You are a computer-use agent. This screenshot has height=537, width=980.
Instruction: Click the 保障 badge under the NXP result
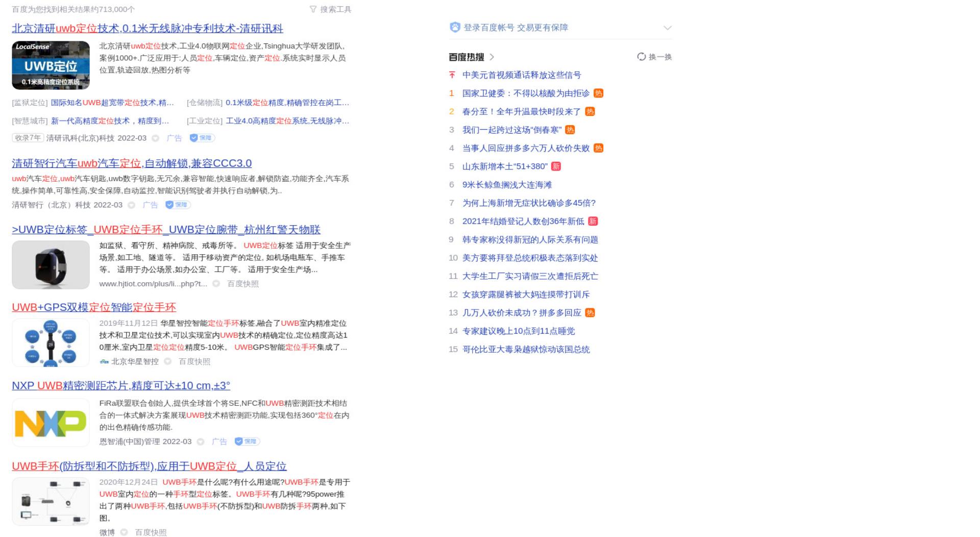click(248, 442)
